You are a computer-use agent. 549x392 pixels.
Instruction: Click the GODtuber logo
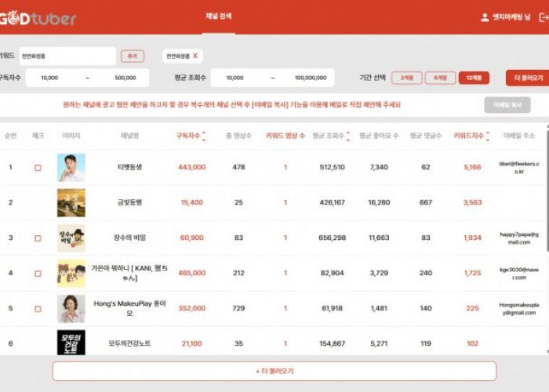(38, 18)
